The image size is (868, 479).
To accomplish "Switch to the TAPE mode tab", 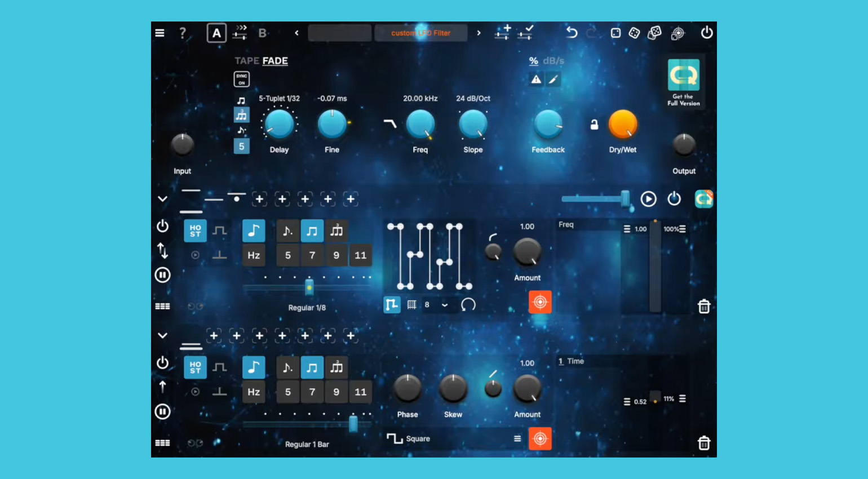I will click(246, 61).
